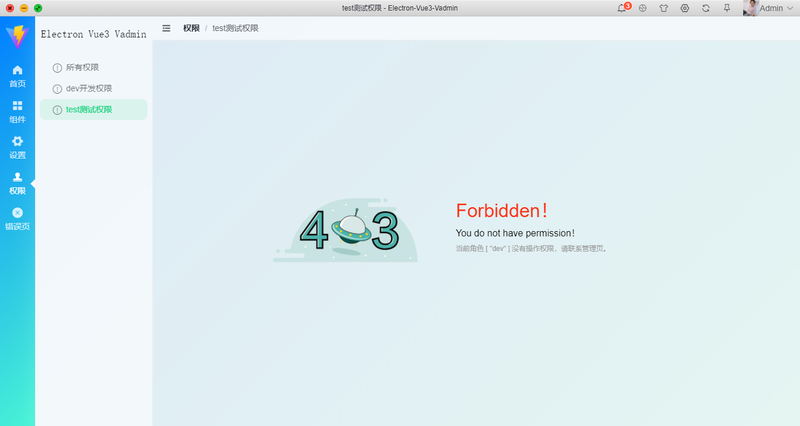Open the theme skin shirt icon
This screenshot has width=800, height=426.
pos(664,8)
